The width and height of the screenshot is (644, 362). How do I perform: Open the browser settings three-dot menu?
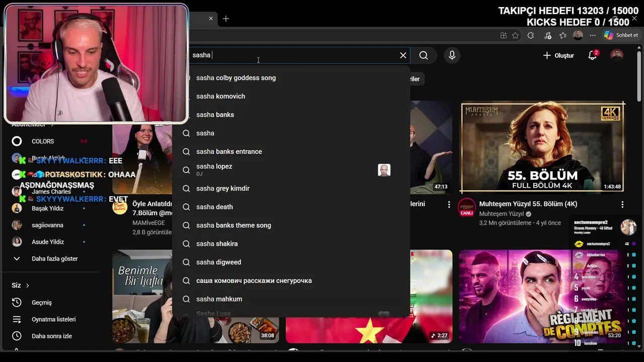[593, 35]
